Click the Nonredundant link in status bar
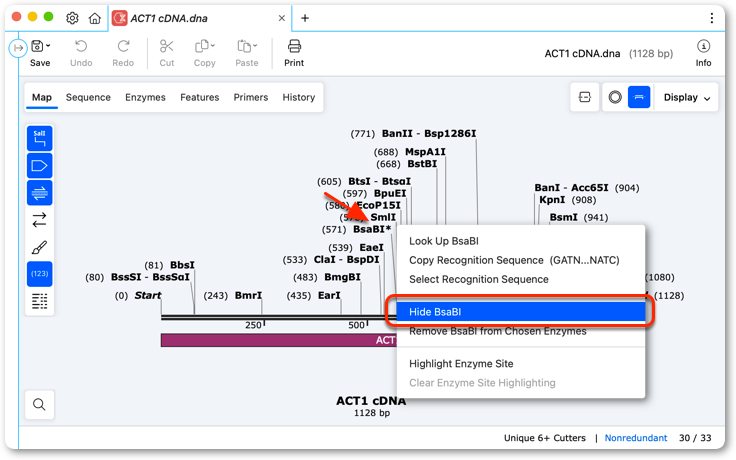736x460 pixels. click(636, 437)
